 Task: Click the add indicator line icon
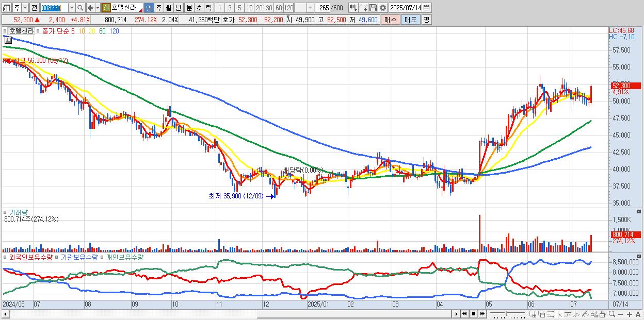363,8
